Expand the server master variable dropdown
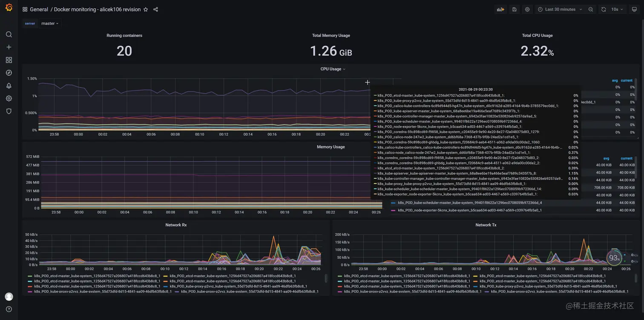 [50, 23]
